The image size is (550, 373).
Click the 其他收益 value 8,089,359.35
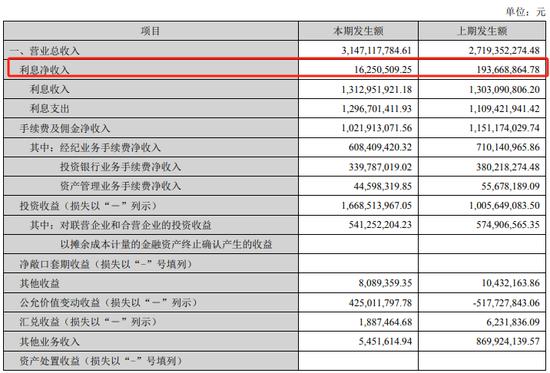385,283
